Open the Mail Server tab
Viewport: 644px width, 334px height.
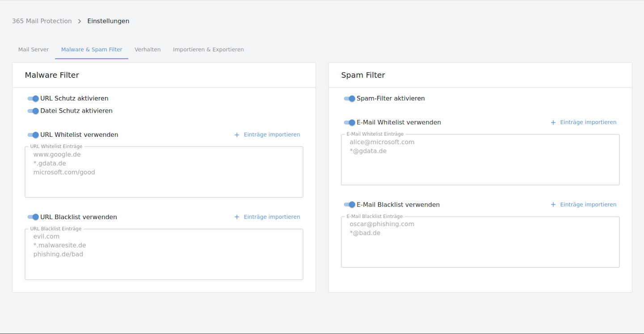34,50
